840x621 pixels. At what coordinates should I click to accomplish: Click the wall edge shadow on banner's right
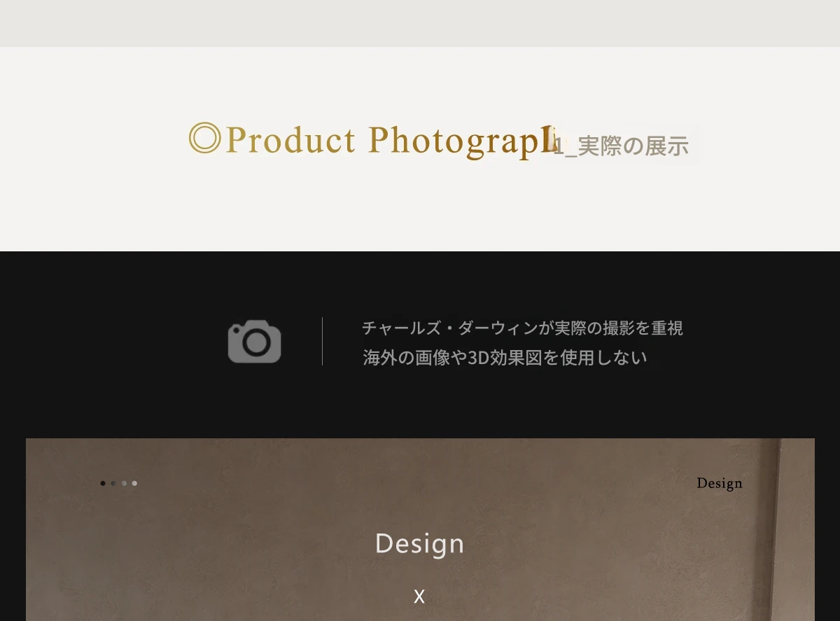coord(776,532)
